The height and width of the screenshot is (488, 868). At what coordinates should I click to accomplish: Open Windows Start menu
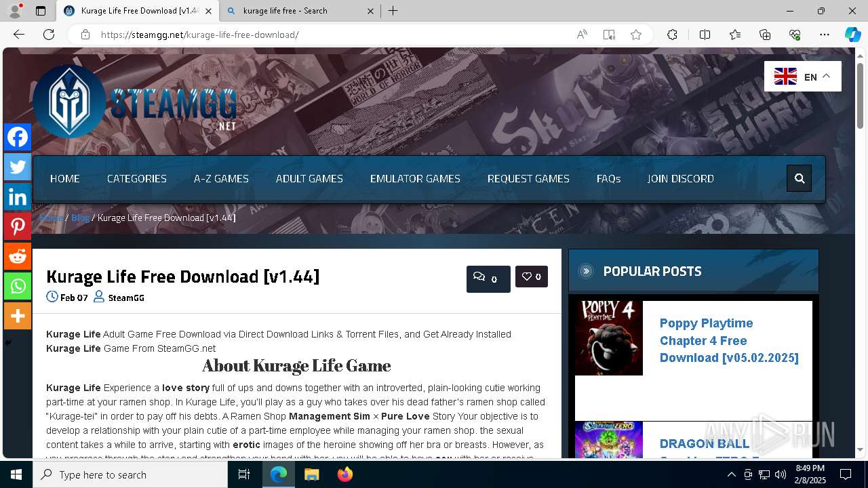tap(16, 474)
